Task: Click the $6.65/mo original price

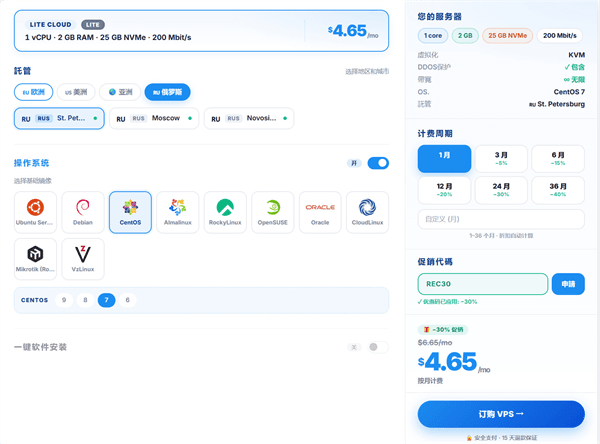Action: point(435,343)
